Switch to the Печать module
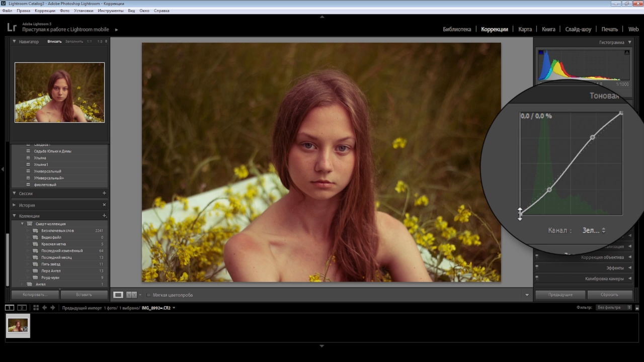The height and width of the screenshot is (362, 644). [x=609, y=29]
